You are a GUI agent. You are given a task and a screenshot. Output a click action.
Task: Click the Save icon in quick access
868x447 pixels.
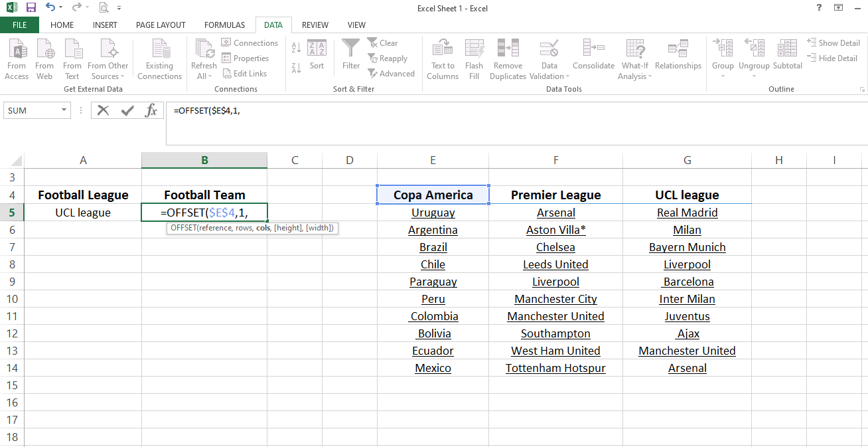pyautogui.click(x=31, y=8)
